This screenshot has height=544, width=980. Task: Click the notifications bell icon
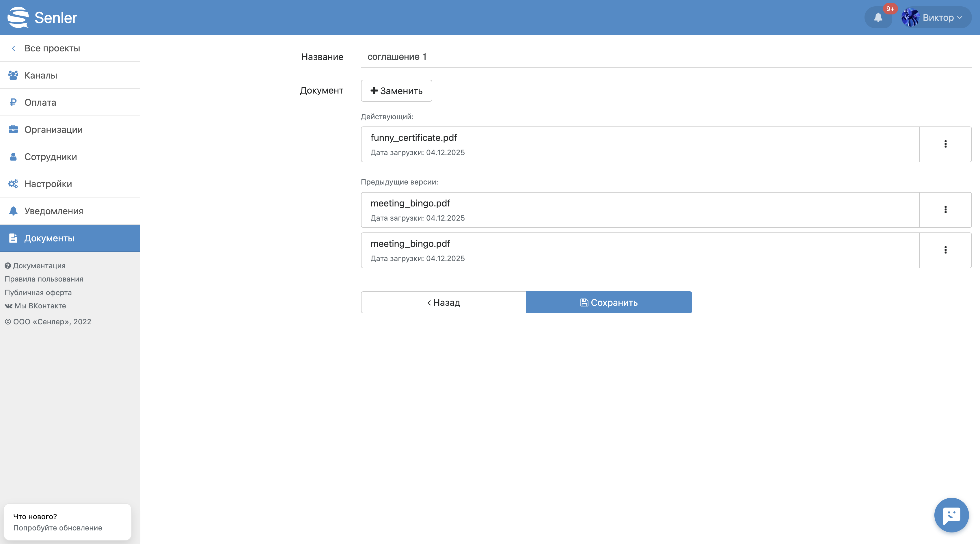pos(878,18)
